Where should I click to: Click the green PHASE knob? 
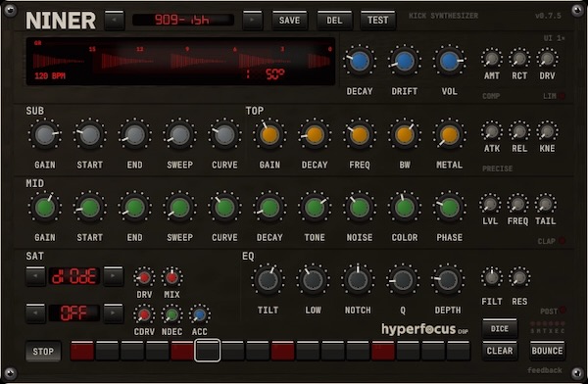[x=449, y=208]
